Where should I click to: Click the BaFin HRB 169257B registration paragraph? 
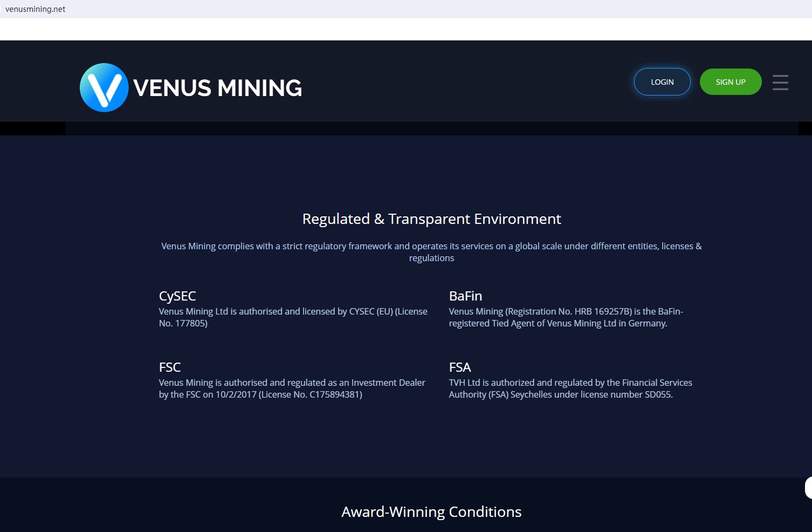pos(566,317)
